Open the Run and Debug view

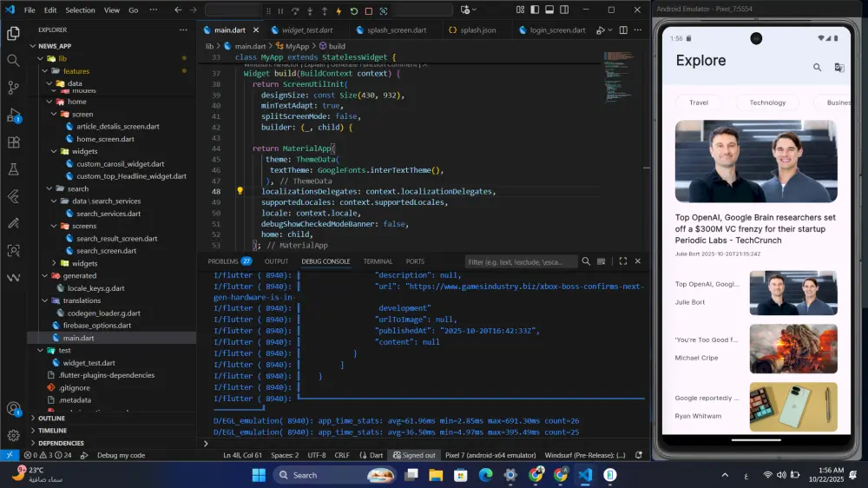click(x=13, y=115)
